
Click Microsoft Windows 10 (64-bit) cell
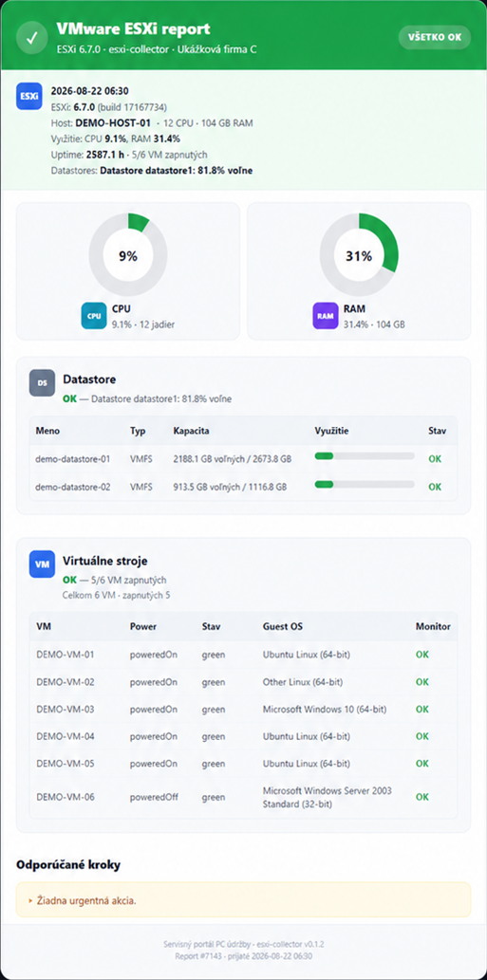tap(325, 710)
